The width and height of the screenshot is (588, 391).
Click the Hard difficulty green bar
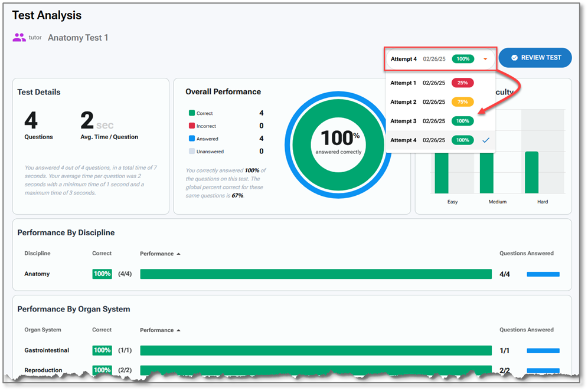coord(531,172)
